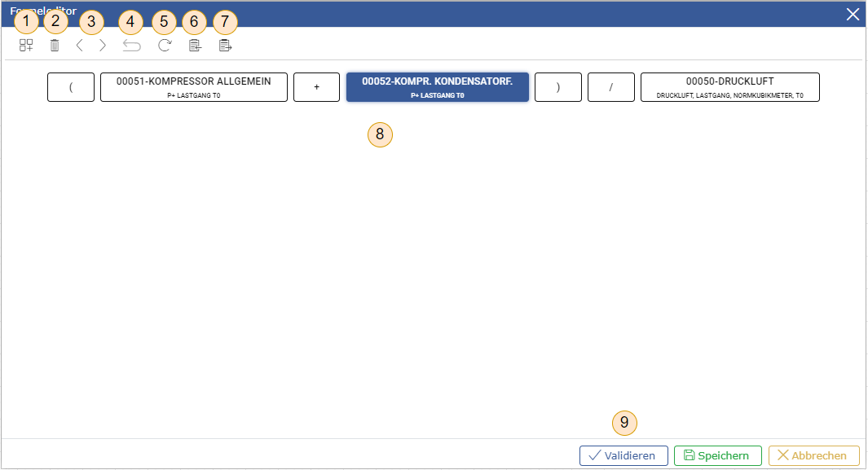Click the empty formula canvas area
The height and width of the screenshot is (470, 868).
(x=432, y=269)
